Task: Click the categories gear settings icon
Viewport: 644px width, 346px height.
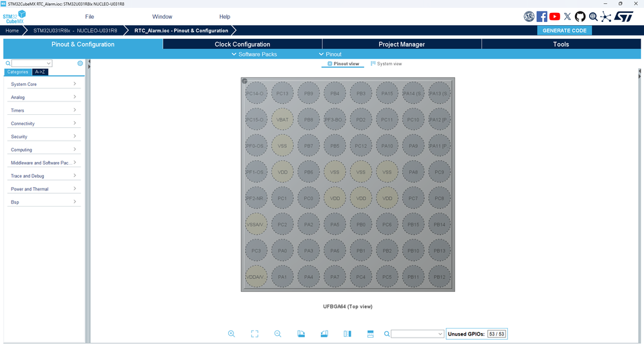Action: (x=80, y=63)
